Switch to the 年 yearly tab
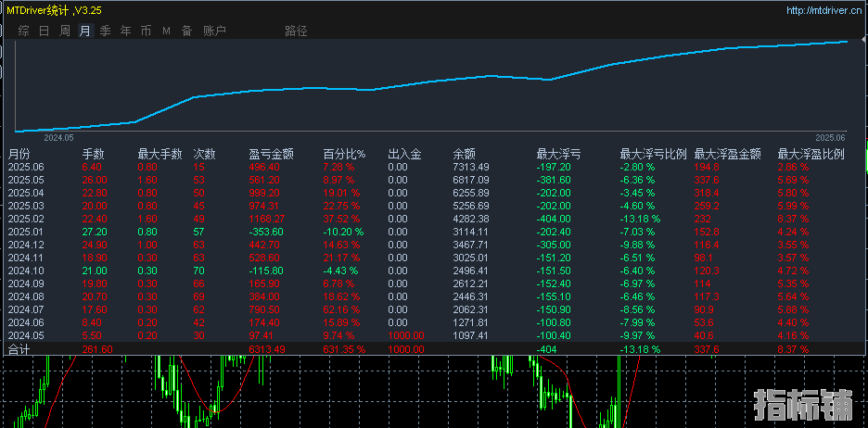The height and width of the screenshot is (428, 868). point(126,31)
